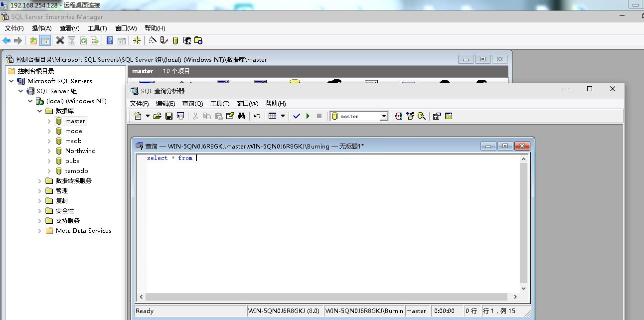Go up one level using the folder-up icon
The width and height of the screenshot is (644, 320).
(x=33, y=41)
